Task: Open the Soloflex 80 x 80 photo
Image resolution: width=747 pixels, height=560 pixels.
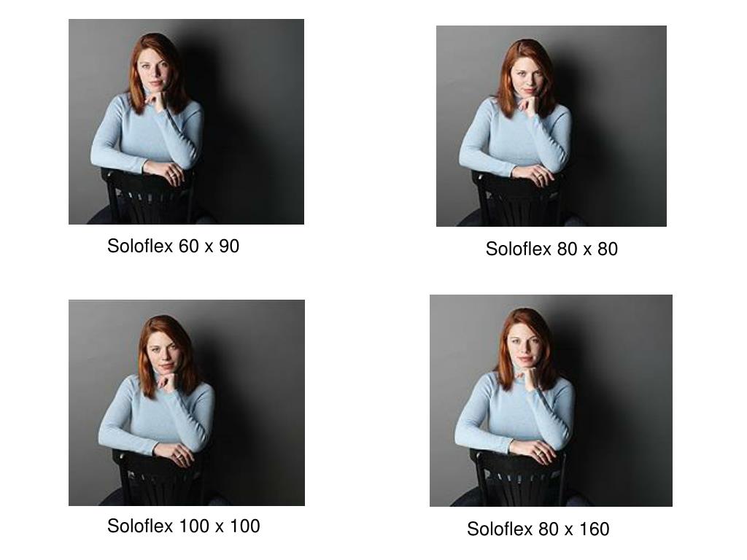Action: point(551,125)
